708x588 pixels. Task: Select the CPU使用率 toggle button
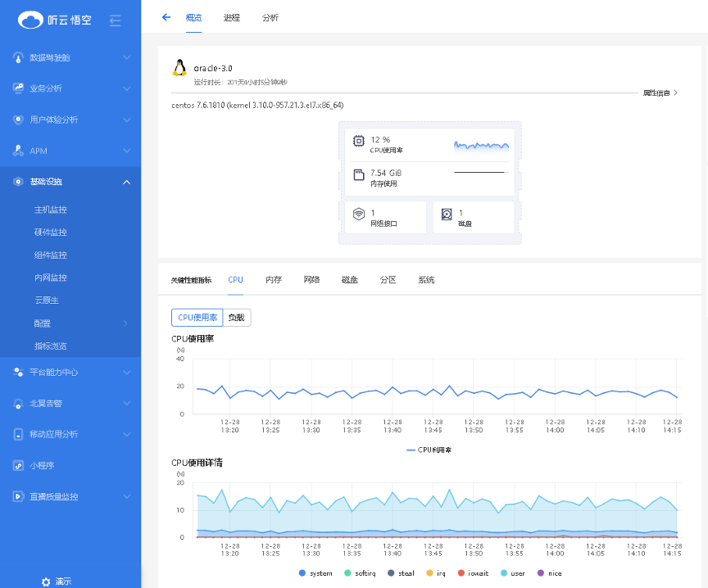[197, 318]
